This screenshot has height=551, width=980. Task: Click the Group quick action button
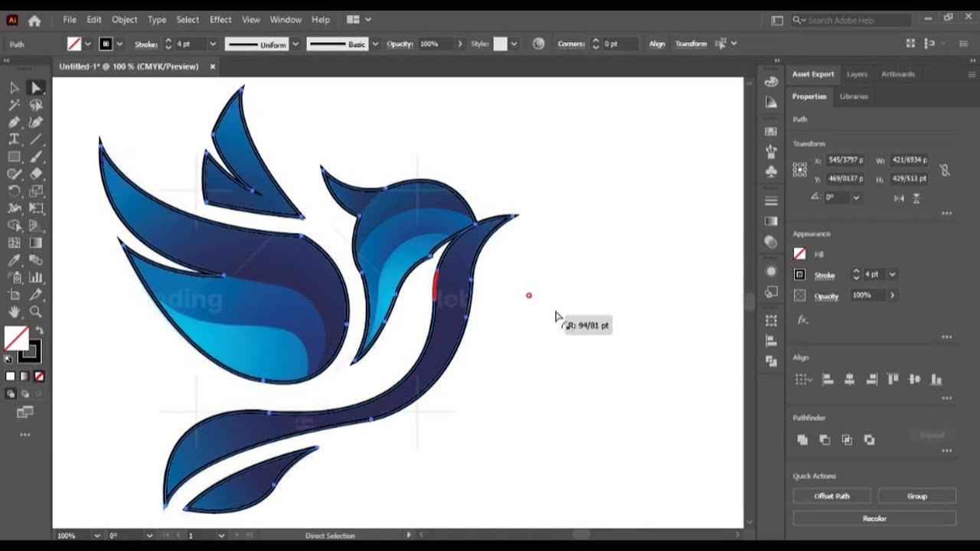click(917, 496)
